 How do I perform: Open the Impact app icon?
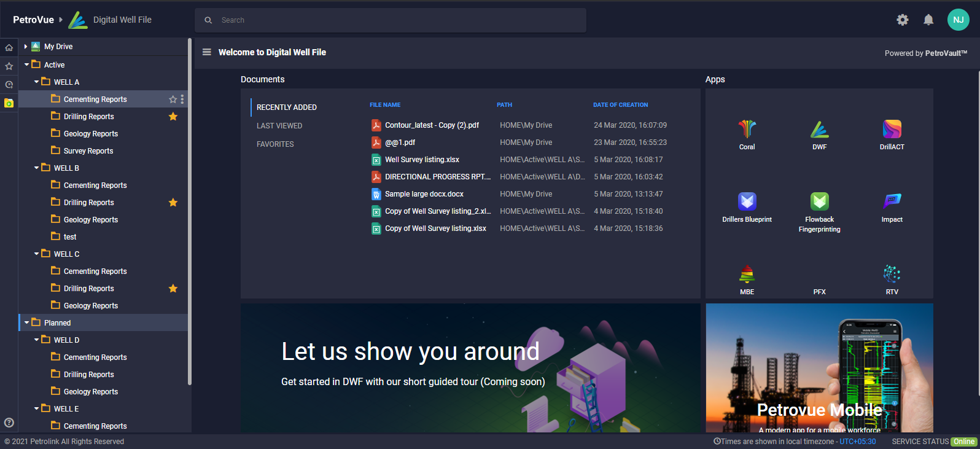tap(892, 202)
